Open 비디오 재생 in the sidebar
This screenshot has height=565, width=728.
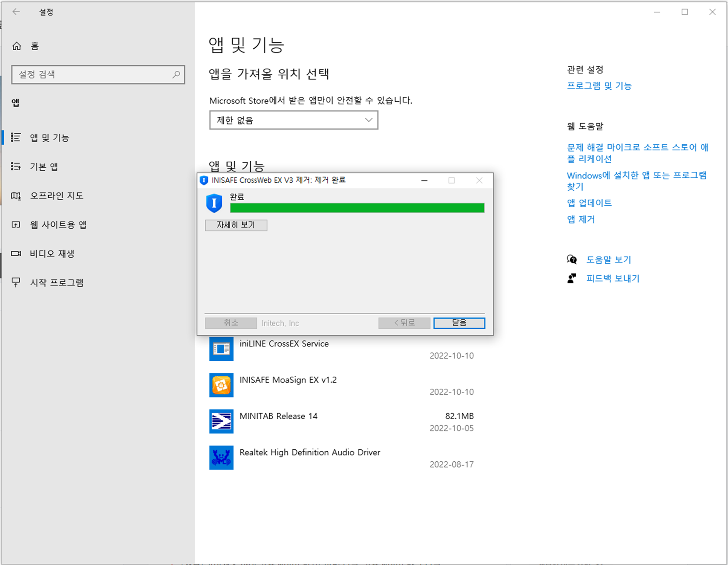click(x=98, y=254)
